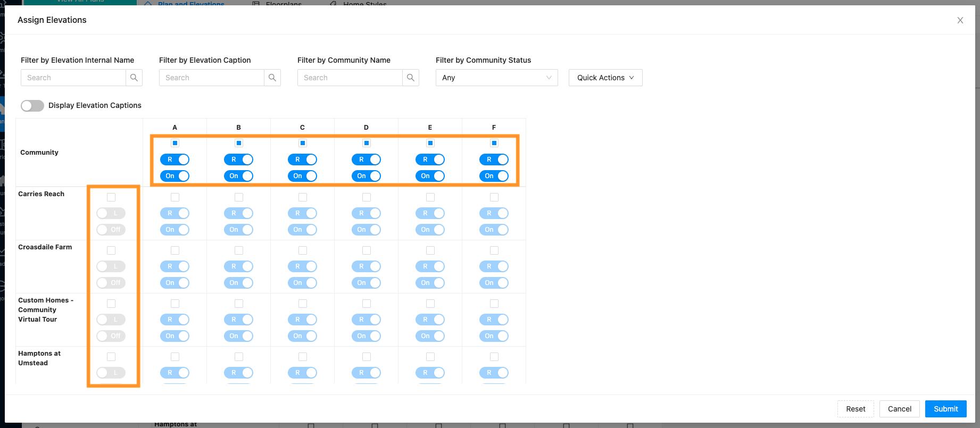The width and height of the screenshot is (980, 428).
Task: Toggle column F header On switch
Action: [x=494, y=176]
